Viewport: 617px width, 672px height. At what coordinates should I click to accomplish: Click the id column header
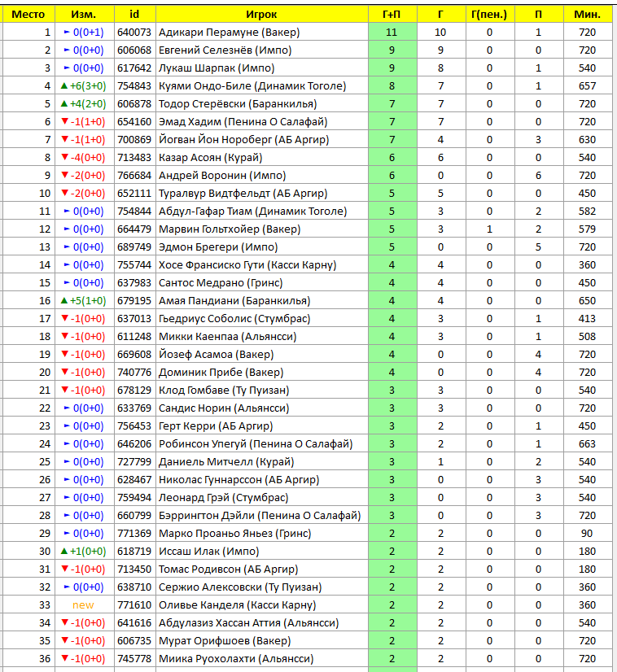point(134,14)
